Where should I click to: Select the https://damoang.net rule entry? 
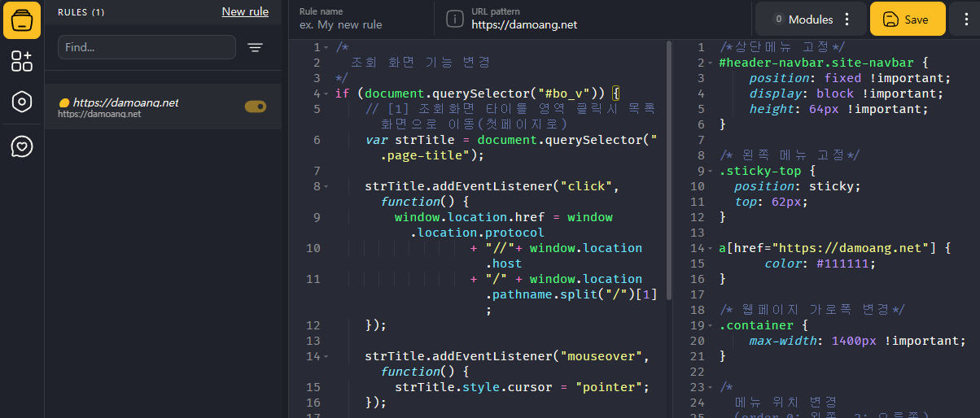[163, 107]
